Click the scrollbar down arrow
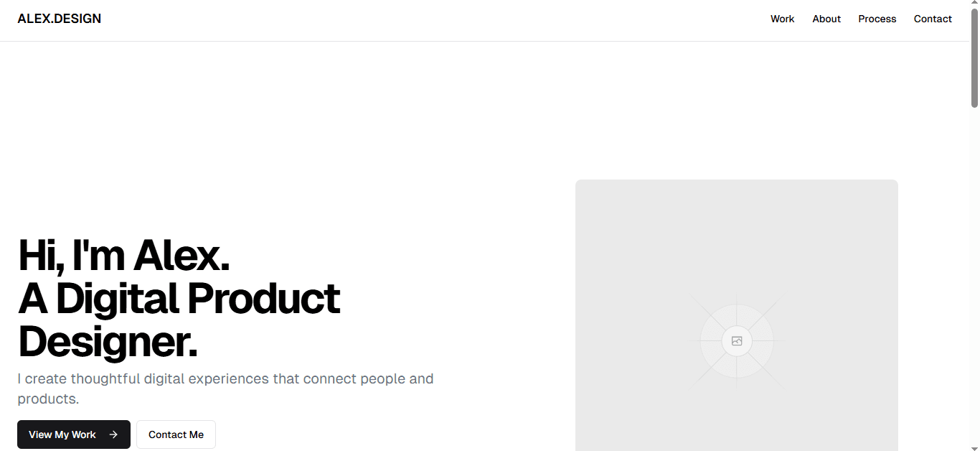Image resolution: width=980 pixels, height=451 pixels. pos(974,446)
